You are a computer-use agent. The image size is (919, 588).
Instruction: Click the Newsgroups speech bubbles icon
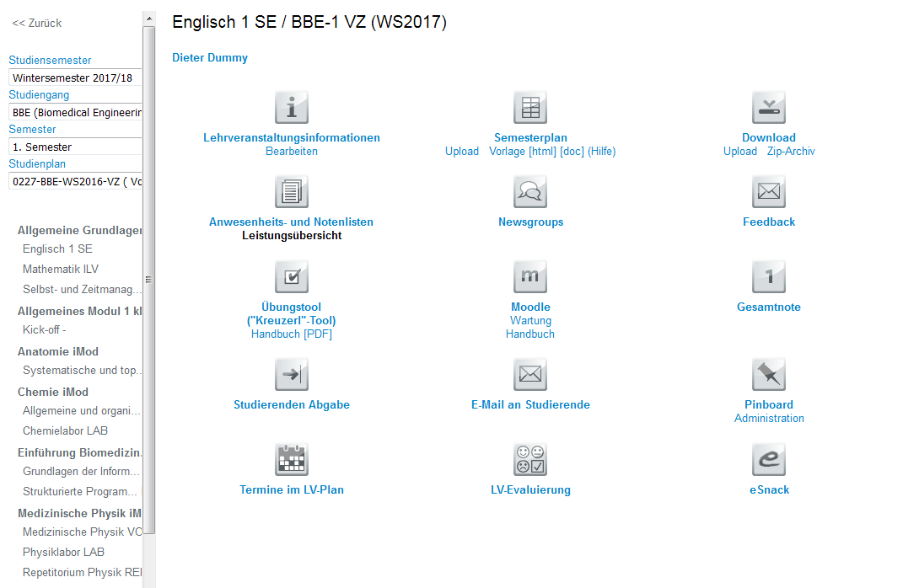click(x=530, y=192)
